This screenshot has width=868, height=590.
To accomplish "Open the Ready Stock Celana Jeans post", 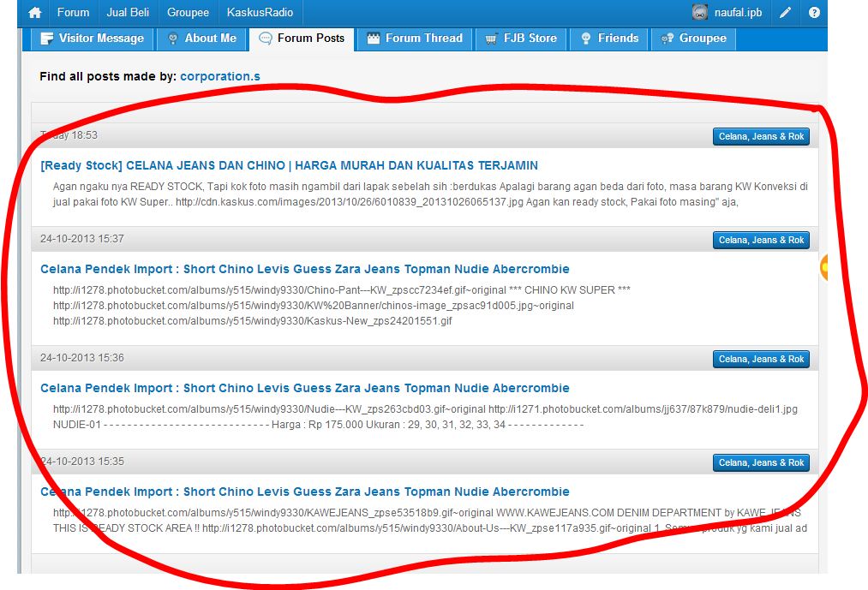I will coord(289,165).
